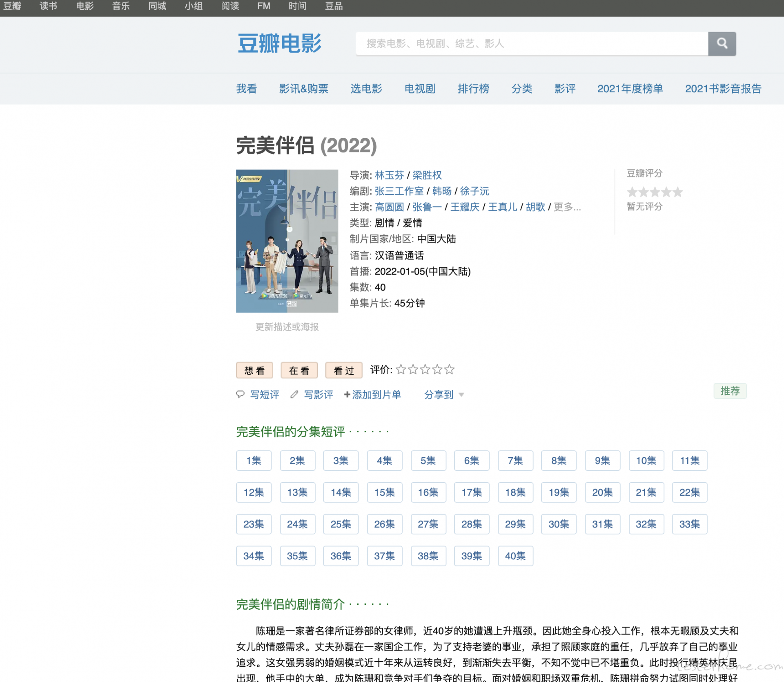
Task: Click the plus icon of 添加到片单
Action: tap(347, 394)
